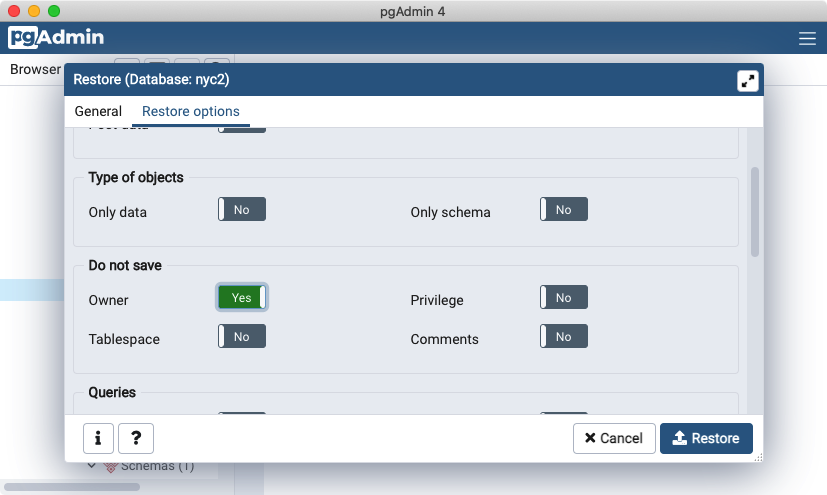Open the pgAdmin hamburger menu

coord(807,39)
